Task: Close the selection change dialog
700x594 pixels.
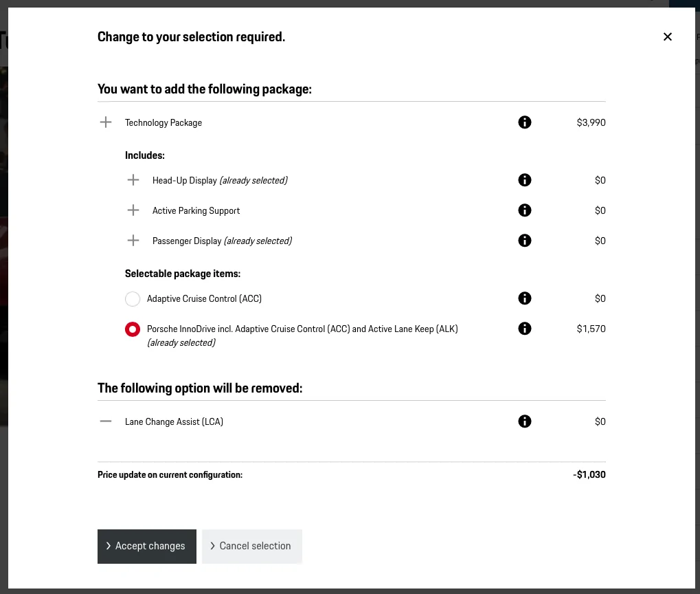Action: point(668,36)
